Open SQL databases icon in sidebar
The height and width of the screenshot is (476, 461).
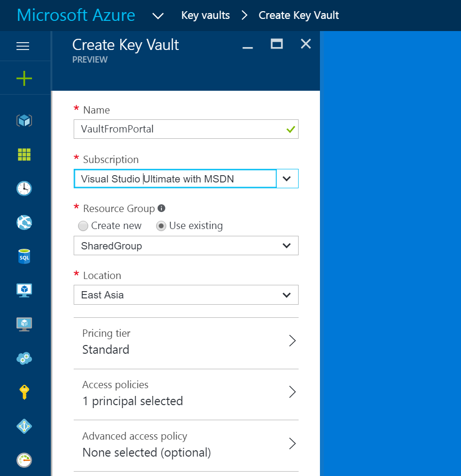point(24,257)
